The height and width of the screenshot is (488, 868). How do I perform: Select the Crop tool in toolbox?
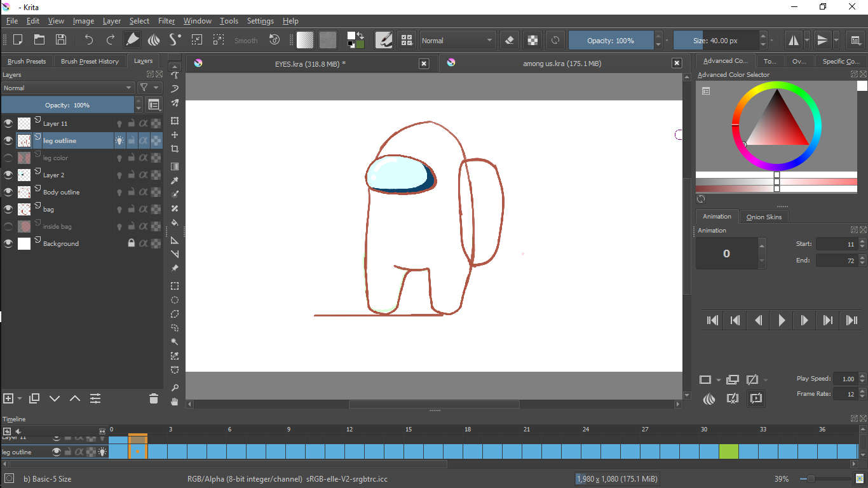coord(175,149)
